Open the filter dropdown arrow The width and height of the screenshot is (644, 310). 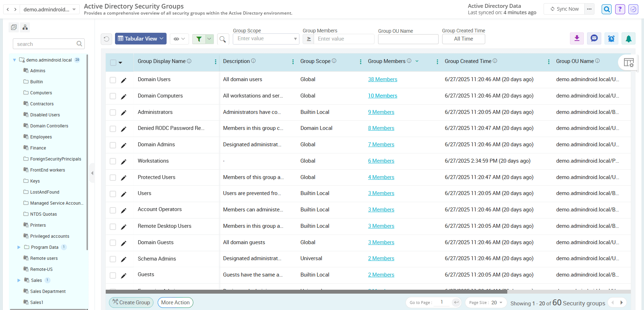pos(209,39)
